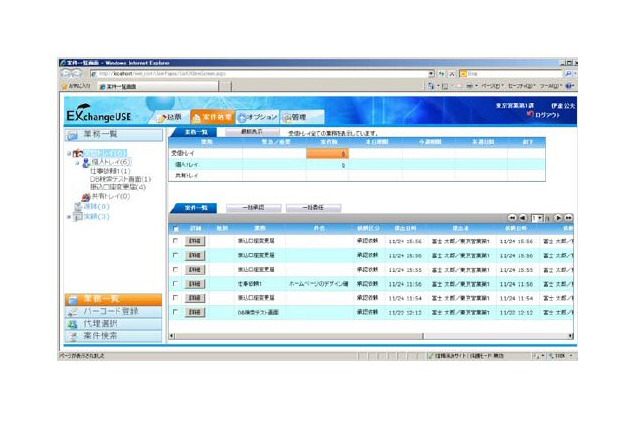Click the 共有トレイ group icon in tree
Viewport: 640px width, 426px height.
click(86, 197)
